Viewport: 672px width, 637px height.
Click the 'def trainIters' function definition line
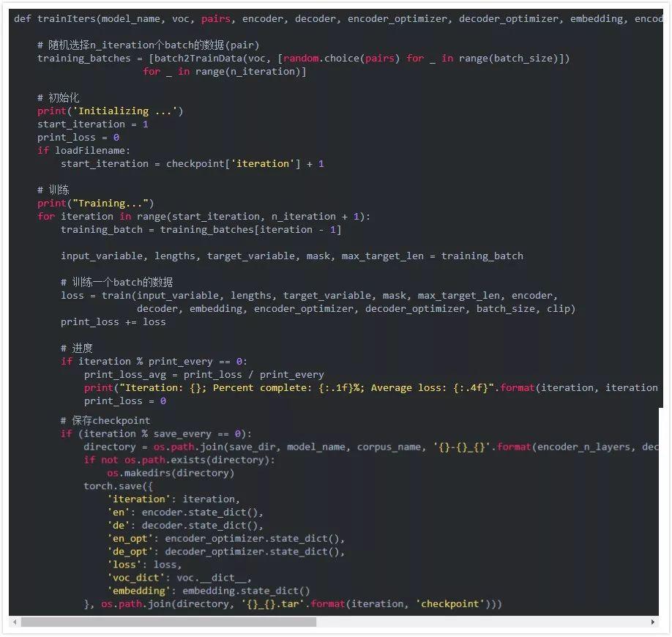click(x=338, y=19)
